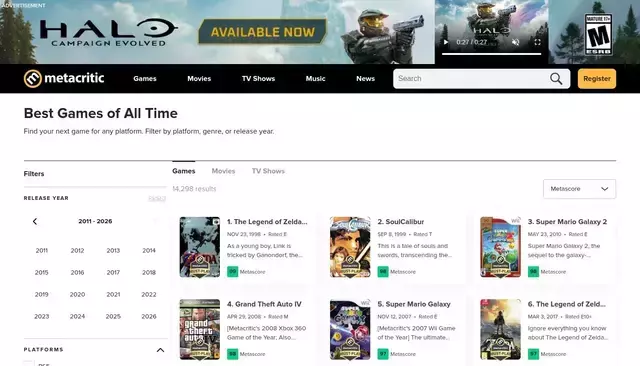Open the TV Shows navigation menu
This screenshot has width=640, height=366.
pyautogui.click(x=258, y=78)
